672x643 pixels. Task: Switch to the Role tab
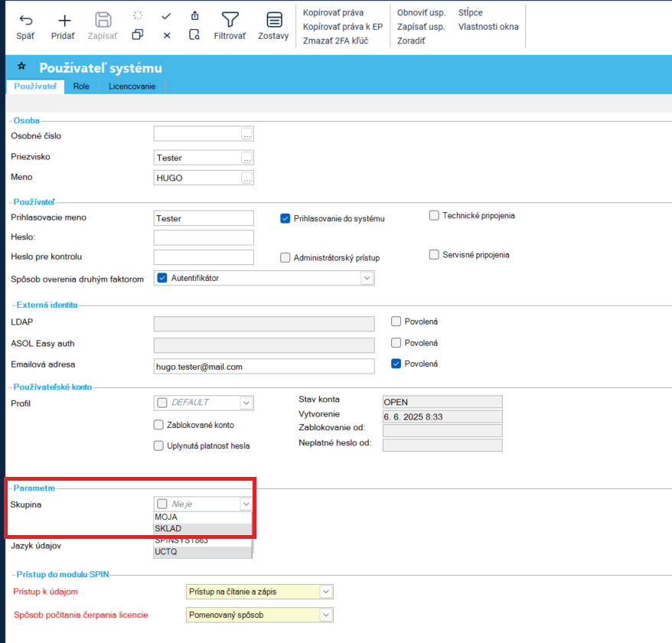(81, 86)
